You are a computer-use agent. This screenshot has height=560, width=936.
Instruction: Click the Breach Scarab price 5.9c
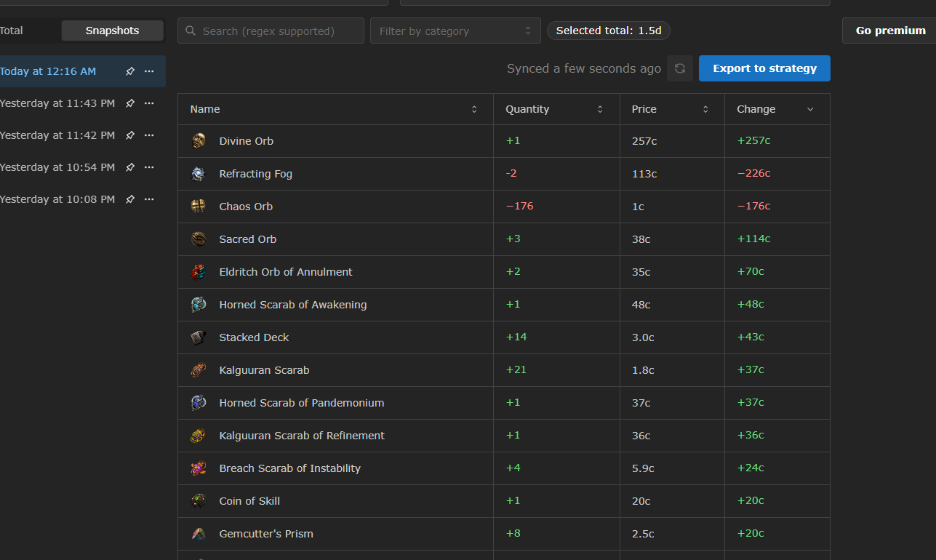643,468
